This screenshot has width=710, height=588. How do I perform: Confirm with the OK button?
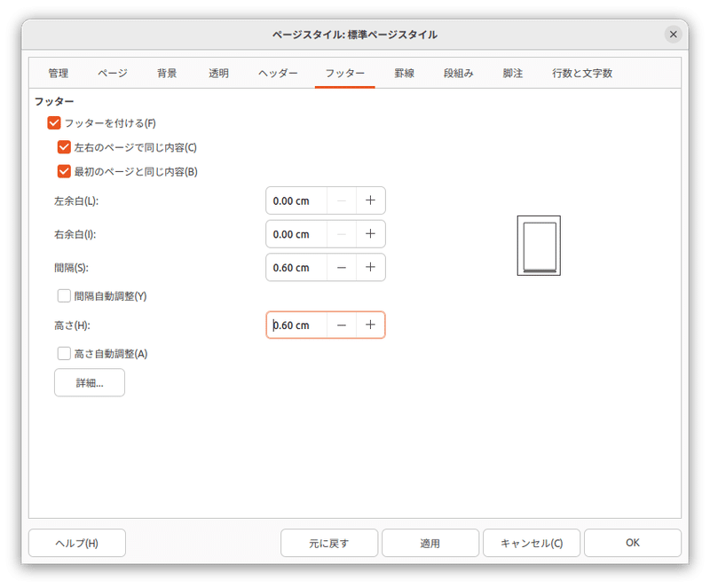633,543
